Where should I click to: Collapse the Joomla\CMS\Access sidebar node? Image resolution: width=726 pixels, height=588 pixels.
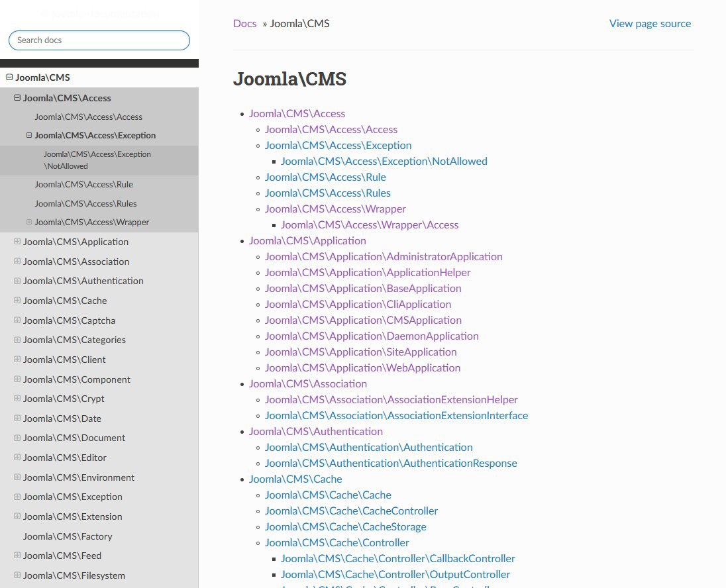click(x=17, y=98)
